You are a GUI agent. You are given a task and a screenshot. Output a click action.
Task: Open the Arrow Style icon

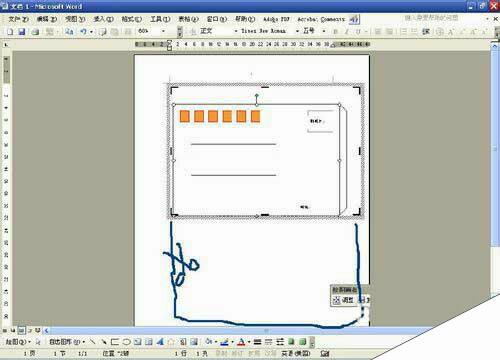click(x=280, y=342)
